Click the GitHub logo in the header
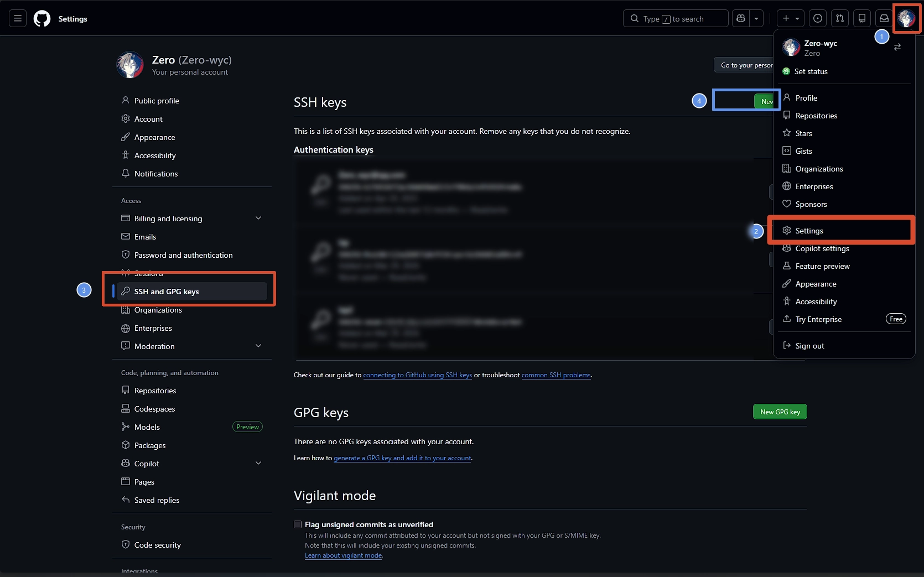924x577 pixels. point(42,19)
